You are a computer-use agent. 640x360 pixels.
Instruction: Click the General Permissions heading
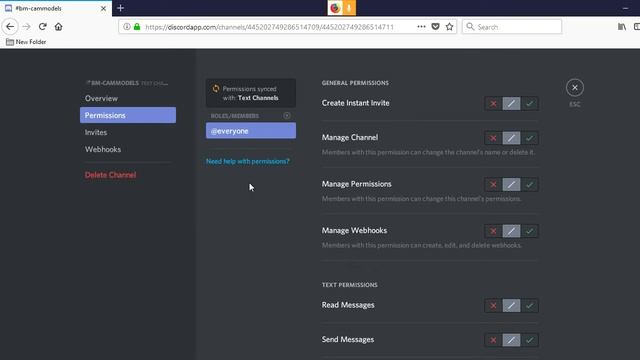pyautogui.click(x=355, y=83)
